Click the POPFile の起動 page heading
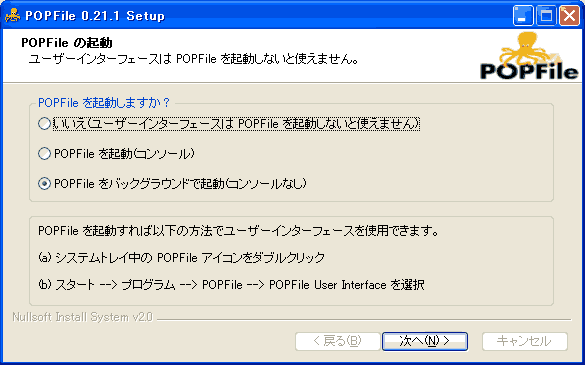This screenshot has width=585, height=365. 67,43
